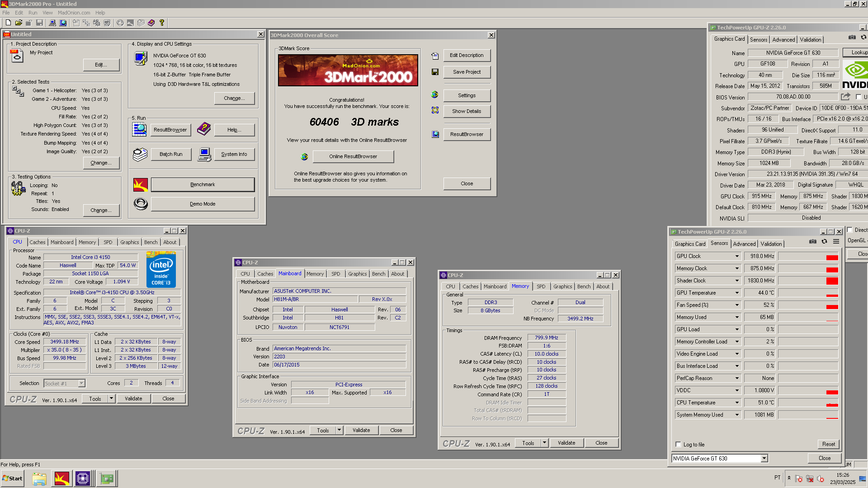Click the System Info computer icon in Run section
This screenshot has width=868, height=488.
pyautogui.click(x=204, y=154)
